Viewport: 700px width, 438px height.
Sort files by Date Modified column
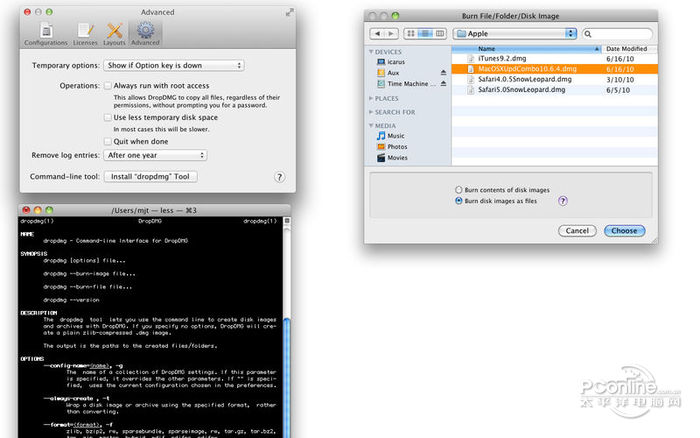point(629,49)
